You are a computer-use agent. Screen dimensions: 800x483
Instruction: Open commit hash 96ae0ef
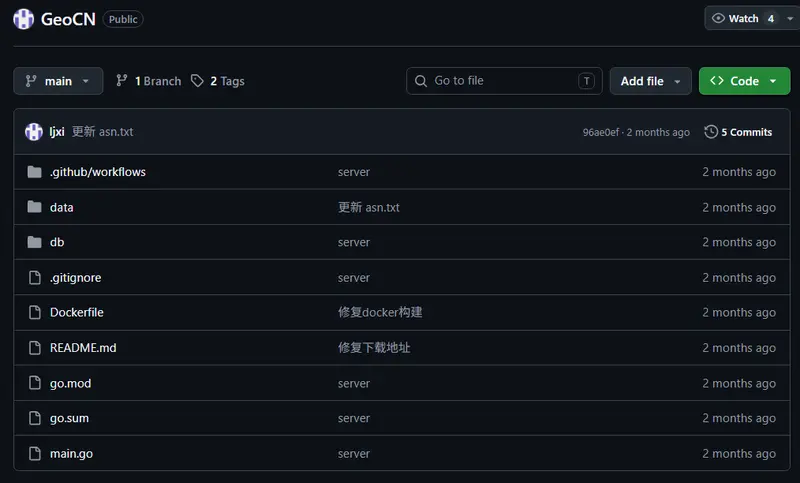[x=601, y=133]
